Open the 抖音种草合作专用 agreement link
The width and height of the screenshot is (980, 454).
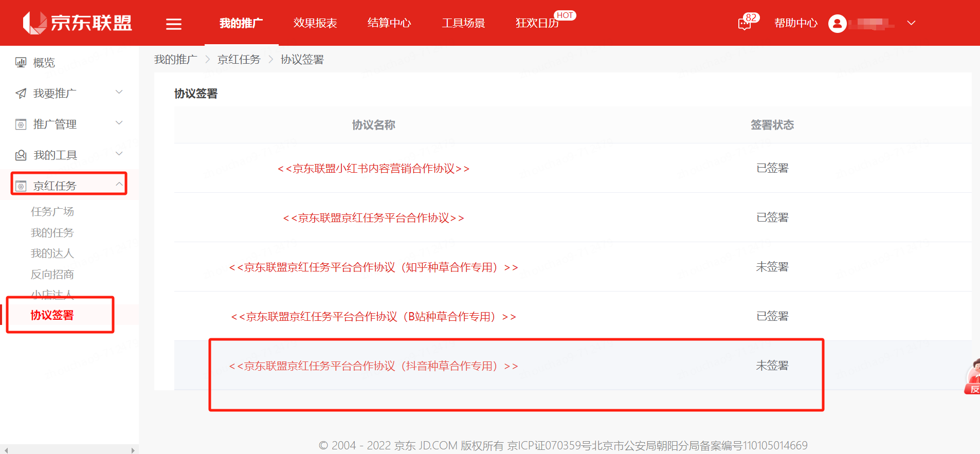point(374,366)
